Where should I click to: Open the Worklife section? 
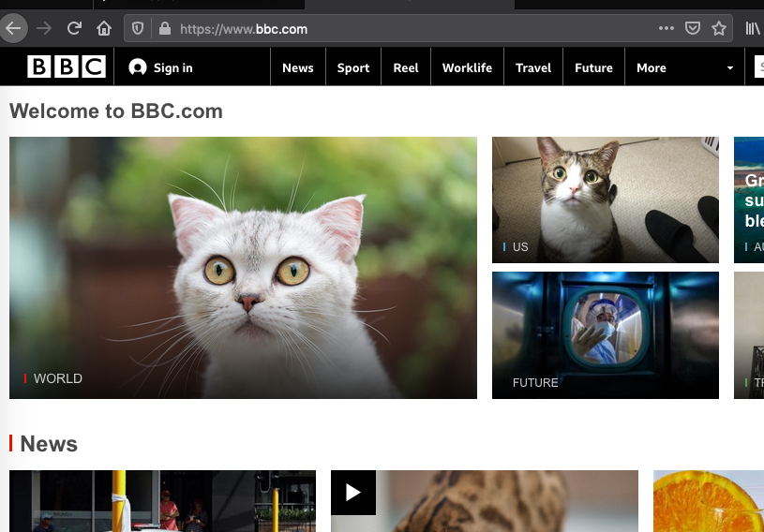point(467,67)
